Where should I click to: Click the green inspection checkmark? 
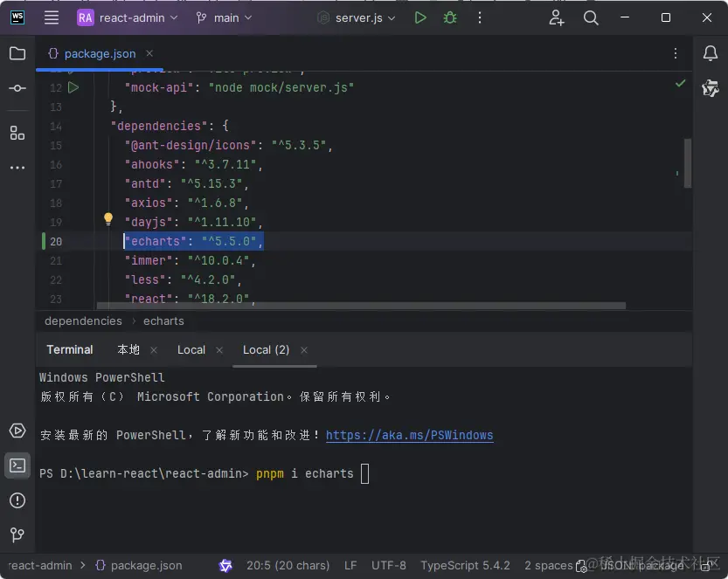click(680, 84)
